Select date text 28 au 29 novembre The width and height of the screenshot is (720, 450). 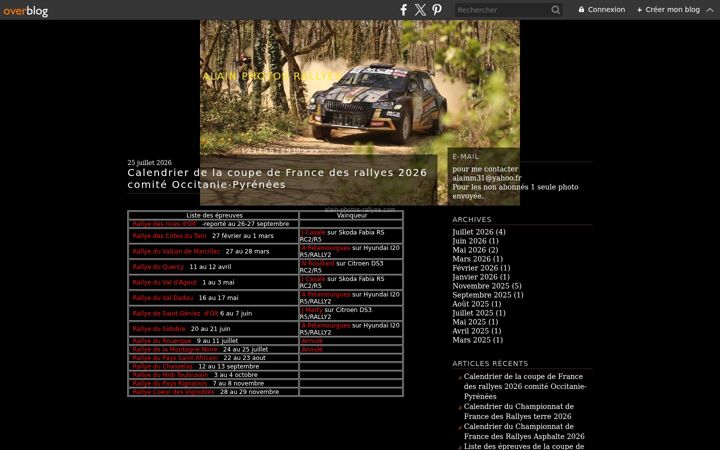point(249,392)
